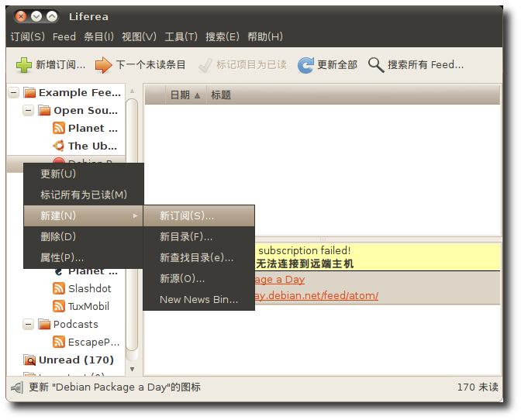
Task: Choose 标记所有为已读(M) in context menu
Action: pyautogui.click(x=84, y=195)
